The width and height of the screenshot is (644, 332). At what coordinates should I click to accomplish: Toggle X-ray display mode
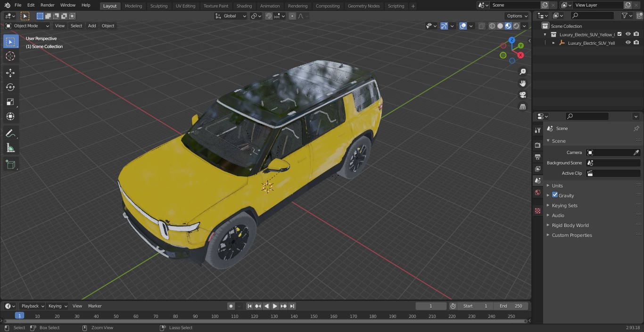[481, 26]
